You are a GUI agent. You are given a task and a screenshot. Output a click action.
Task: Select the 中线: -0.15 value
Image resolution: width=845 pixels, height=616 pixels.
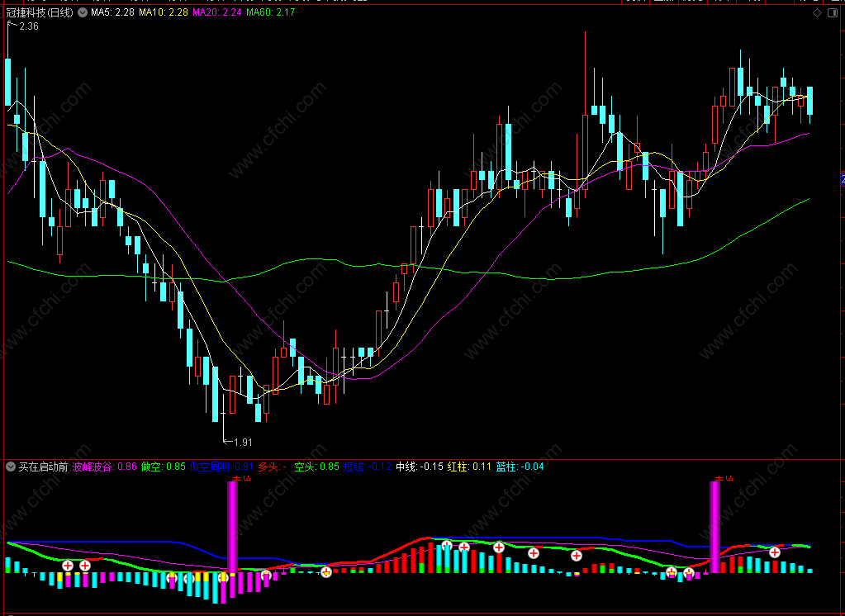(x=420, y=467)
